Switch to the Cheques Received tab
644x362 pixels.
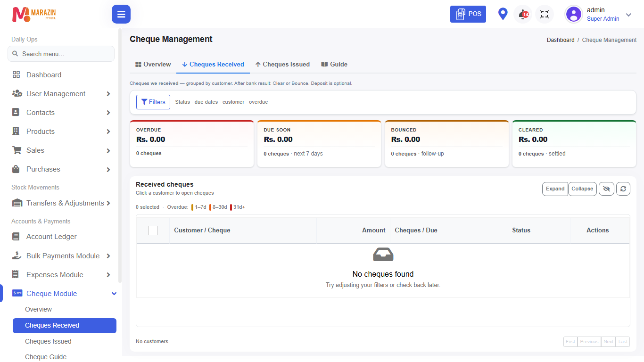[x=213, y=64]
